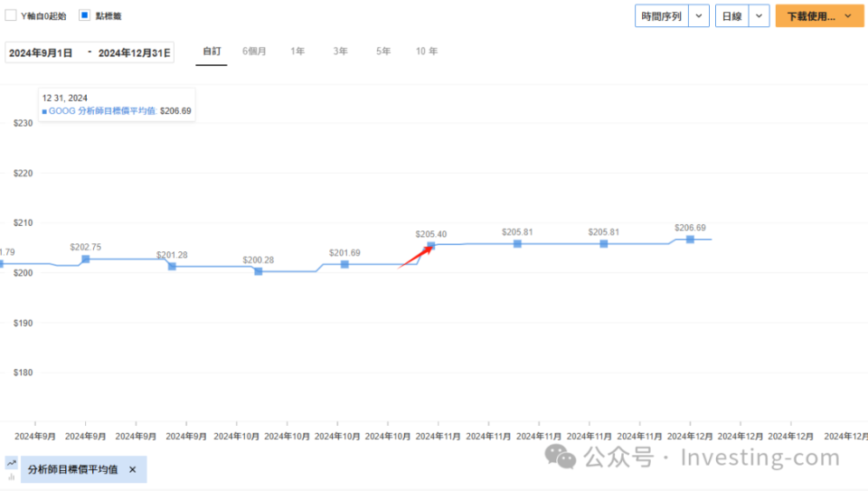
Task: Edit the end date 2024年12月31日
Action: tap(134, 53)
